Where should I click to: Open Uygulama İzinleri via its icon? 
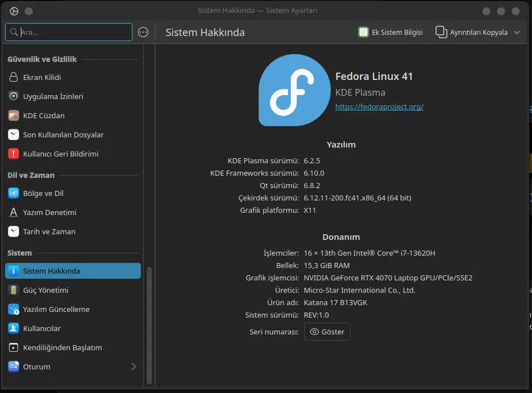13,96
